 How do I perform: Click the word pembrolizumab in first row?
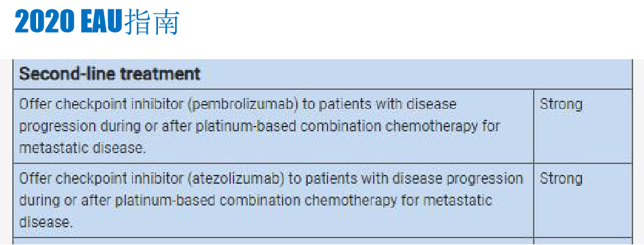coord(244,104)
